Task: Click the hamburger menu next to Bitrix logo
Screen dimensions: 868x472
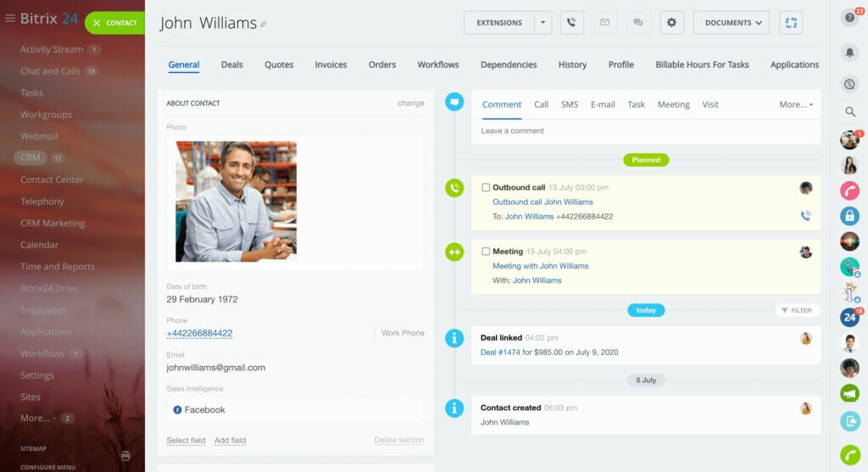Action: click(10, 19)
